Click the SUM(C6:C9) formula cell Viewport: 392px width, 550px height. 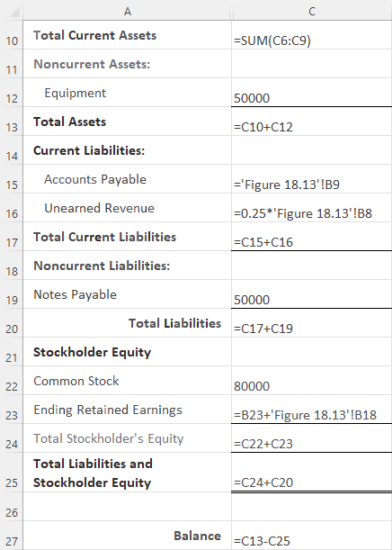point(312,35)
